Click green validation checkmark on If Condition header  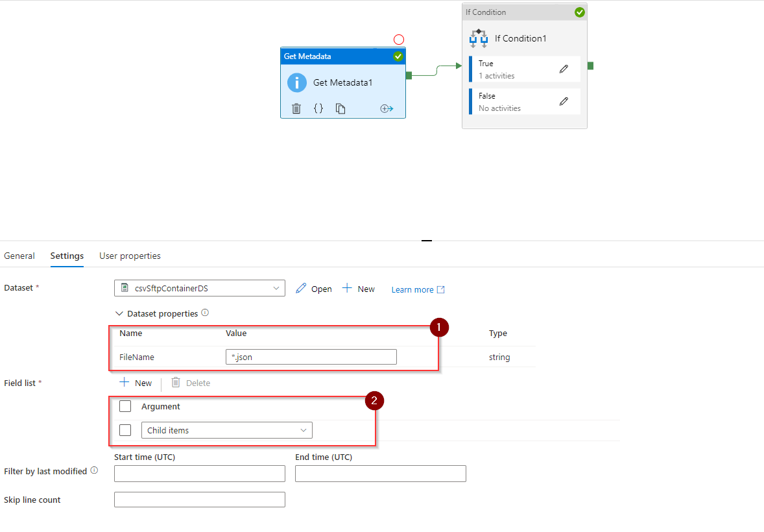pos(579,12)
